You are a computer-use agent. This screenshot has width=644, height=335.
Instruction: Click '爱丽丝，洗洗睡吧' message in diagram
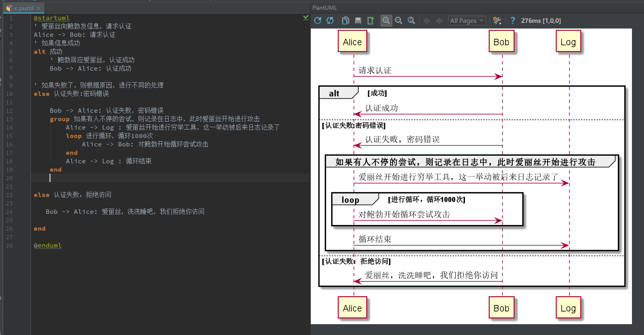coord(431,275)
